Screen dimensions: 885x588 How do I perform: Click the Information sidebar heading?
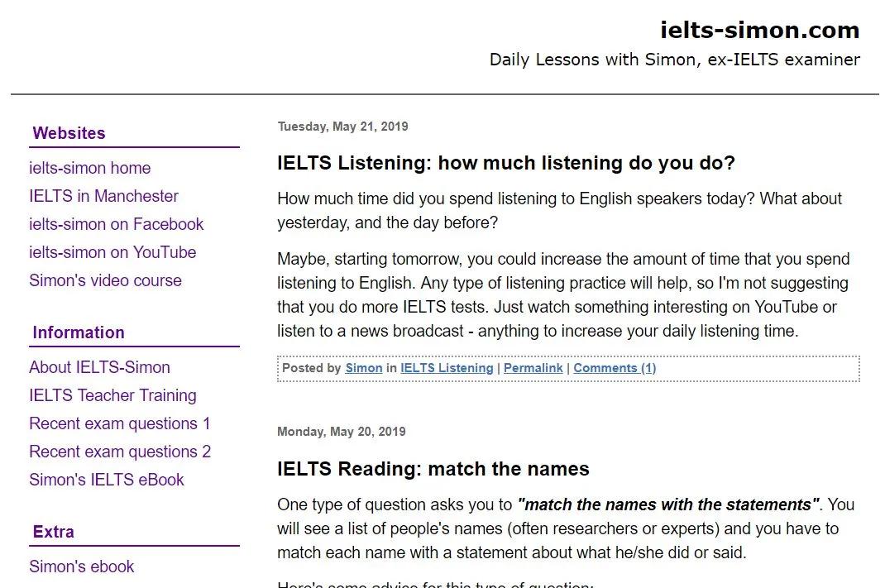79,332
